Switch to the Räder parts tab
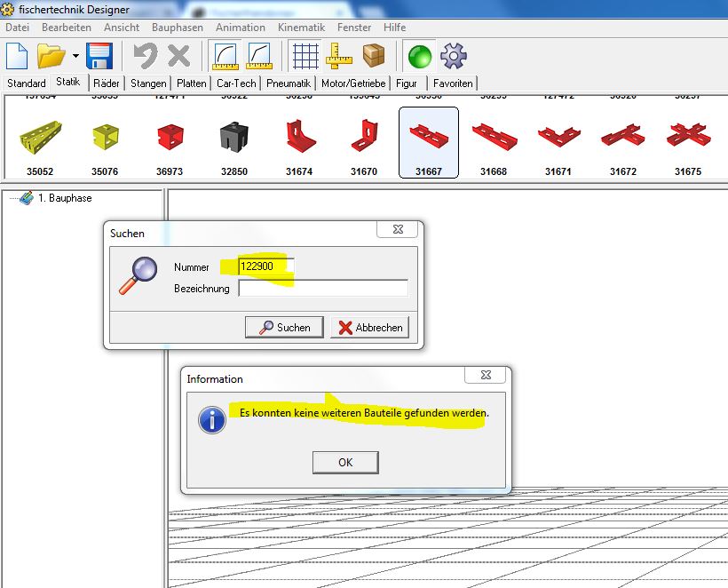The width and height of the screenshot is (728, 588). 107,83
